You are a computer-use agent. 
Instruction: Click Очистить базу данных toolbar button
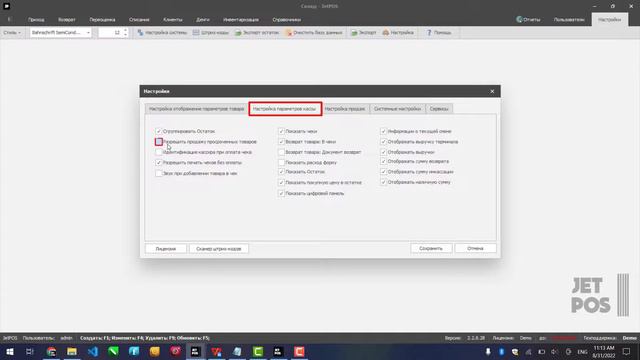click(x=313, y=32)
